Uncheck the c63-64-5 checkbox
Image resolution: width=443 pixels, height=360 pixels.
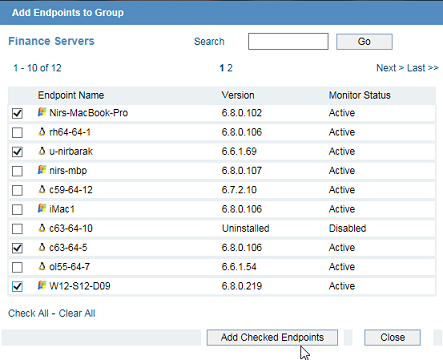click(x=17, y=248)
